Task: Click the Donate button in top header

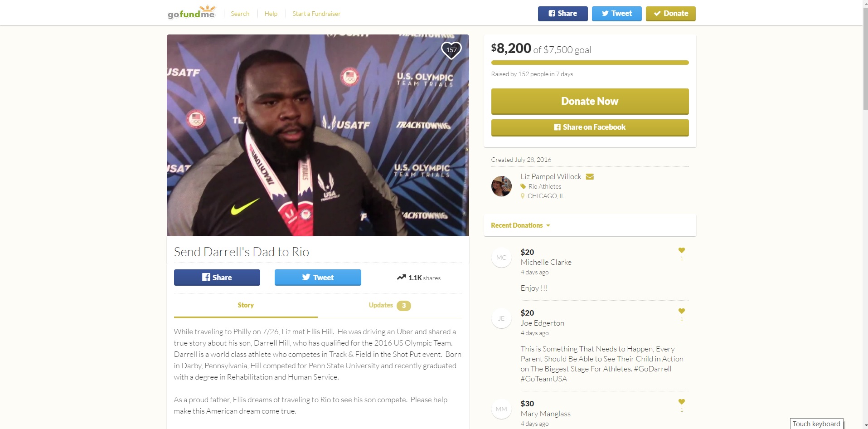Action: coord(670,14)
